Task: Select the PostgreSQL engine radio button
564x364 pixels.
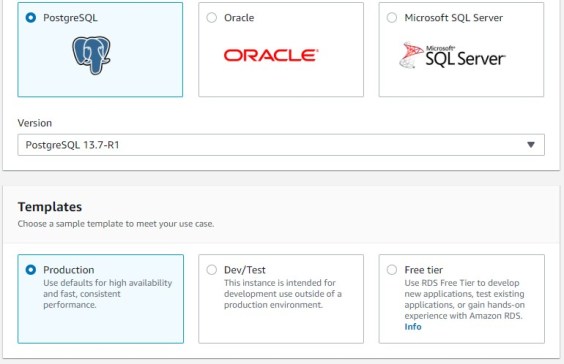Action: [31, 18]
